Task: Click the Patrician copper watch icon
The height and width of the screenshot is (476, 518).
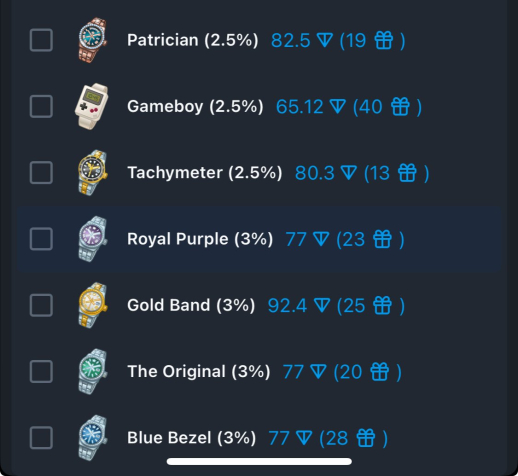Action: [x=92, y=40]
